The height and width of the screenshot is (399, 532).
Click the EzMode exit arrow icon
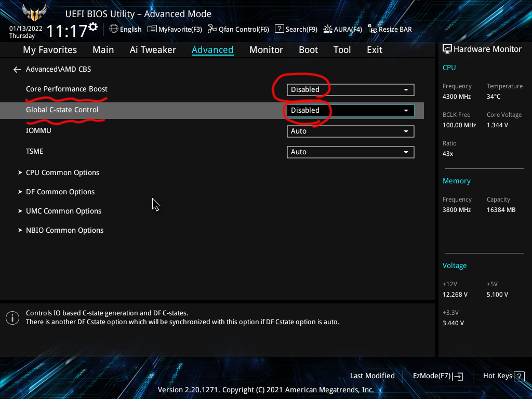[458, 376]
